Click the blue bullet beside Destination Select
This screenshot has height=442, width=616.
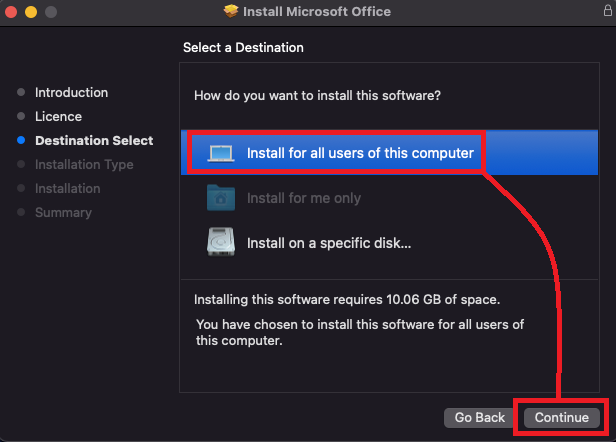tap(21, 140)
